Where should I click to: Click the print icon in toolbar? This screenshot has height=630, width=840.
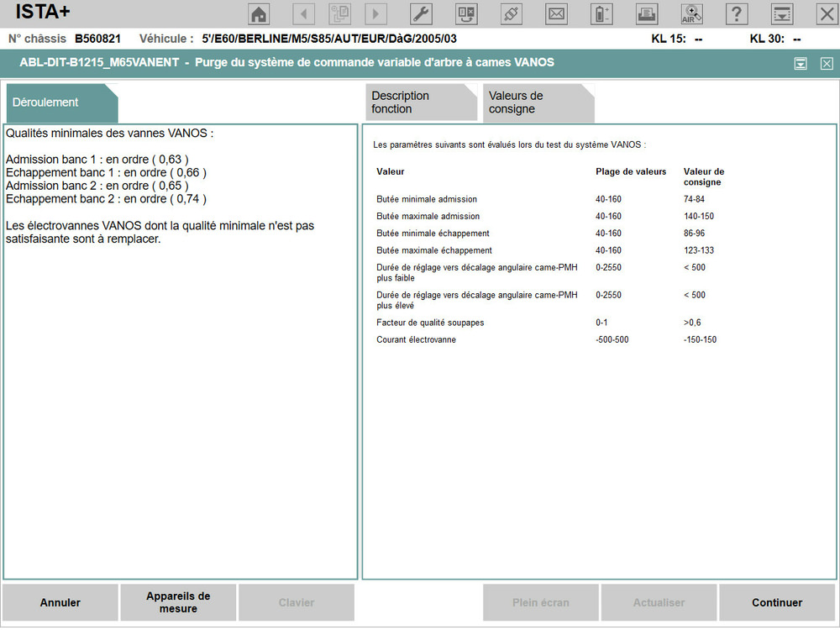[x=647, y=14]
